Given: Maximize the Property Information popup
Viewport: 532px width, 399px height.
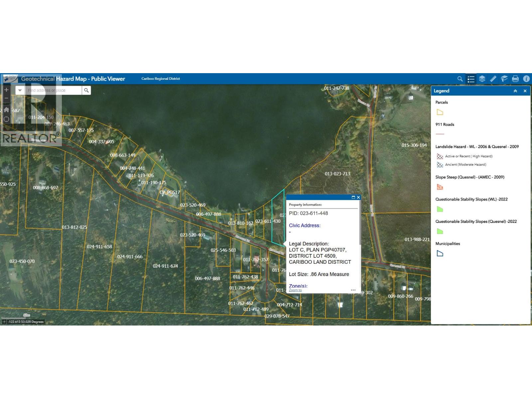Looking at the screenshot, I should tap(353, 197).
